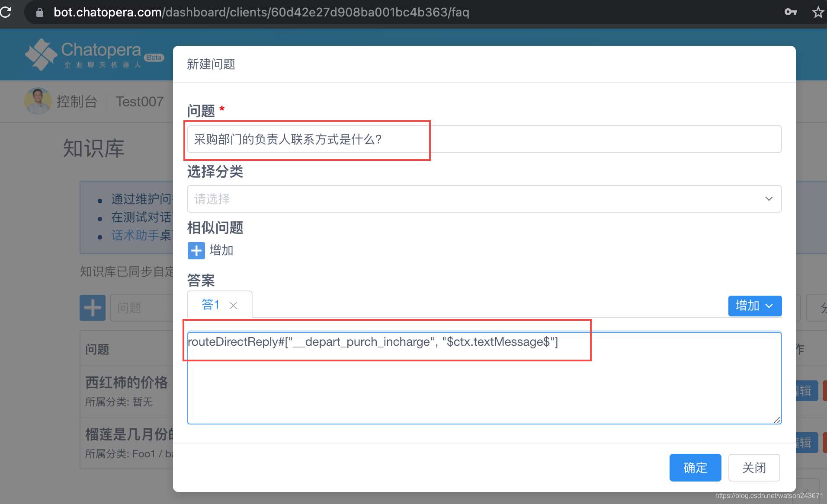
Task: Open the 控制台 console link
Action: pos(77,102)
